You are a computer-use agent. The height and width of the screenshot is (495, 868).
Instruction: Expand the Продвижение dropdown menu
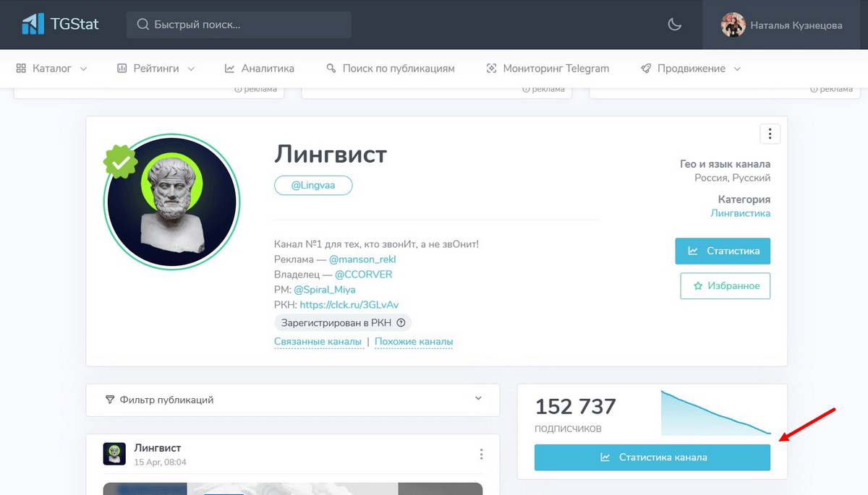pyautogui.click(x=691, y=69)
